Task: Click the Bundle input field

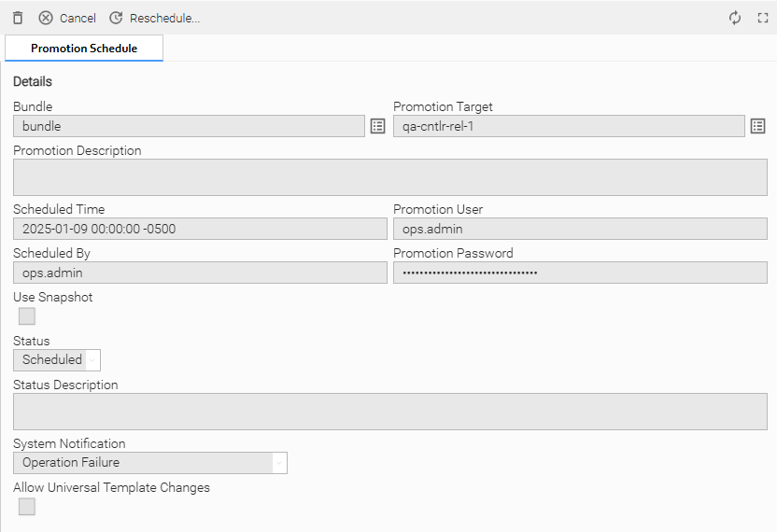Action: [189, 126]
